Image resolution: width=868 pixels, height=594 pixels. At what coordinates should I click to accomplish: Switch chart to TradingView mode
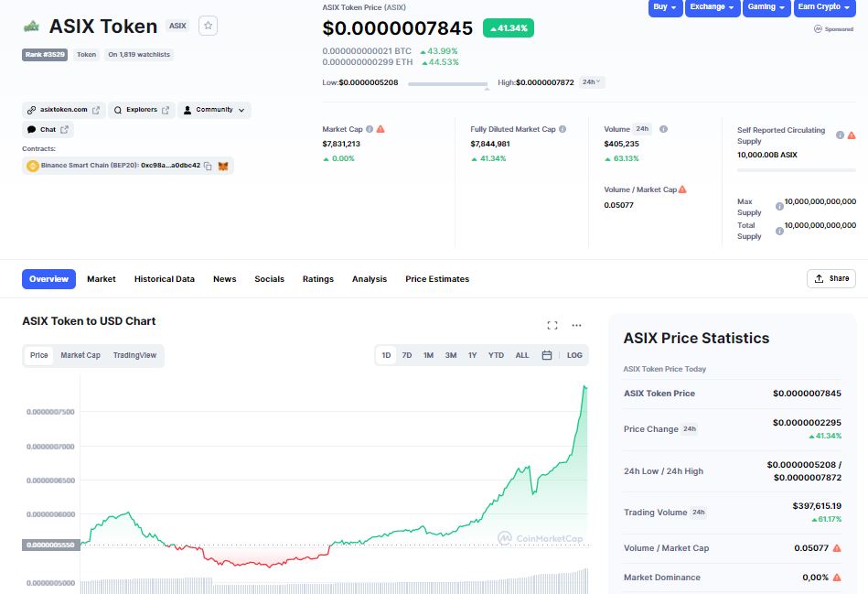click(134, 355)
